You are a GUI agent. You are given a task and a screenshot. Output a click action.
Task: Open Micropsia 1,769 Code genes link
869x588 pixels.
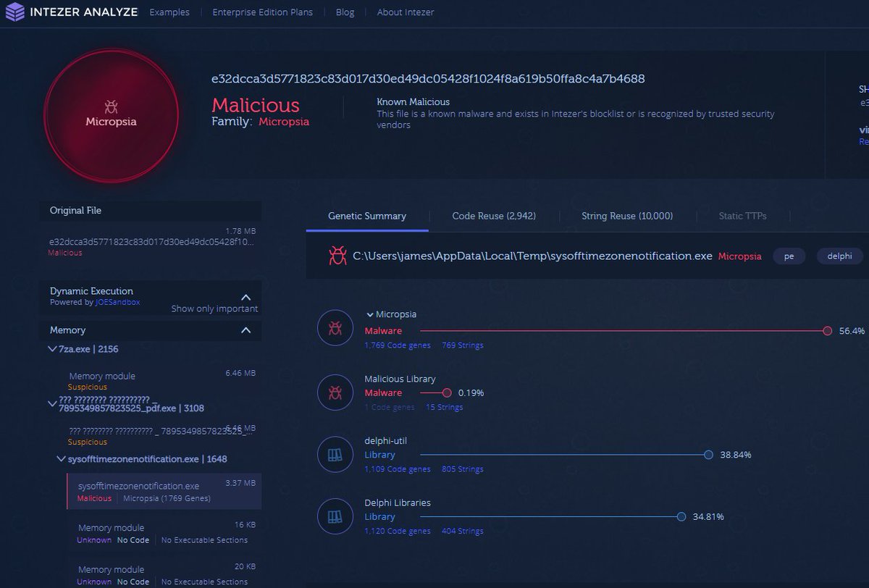point(398,345)
